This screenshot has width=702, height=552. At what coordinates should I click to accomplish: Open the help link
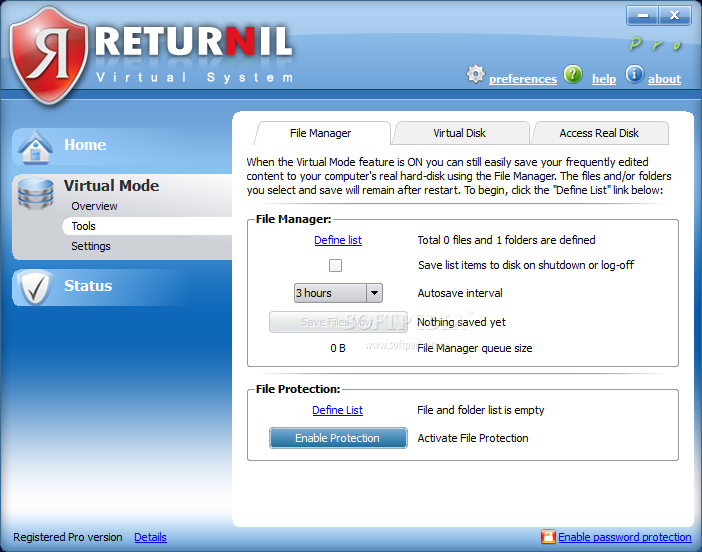[604, 79]
